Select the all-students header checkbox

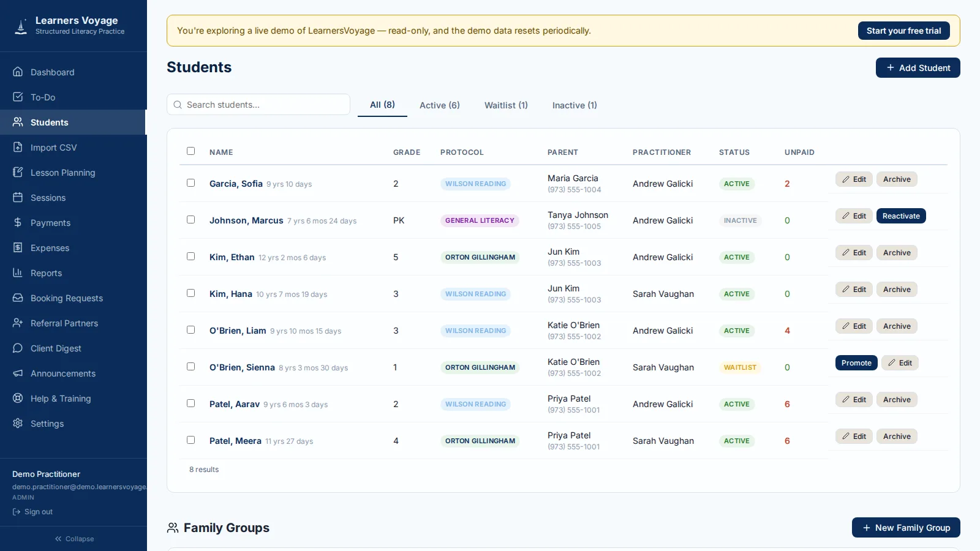[x=190, y=151]
